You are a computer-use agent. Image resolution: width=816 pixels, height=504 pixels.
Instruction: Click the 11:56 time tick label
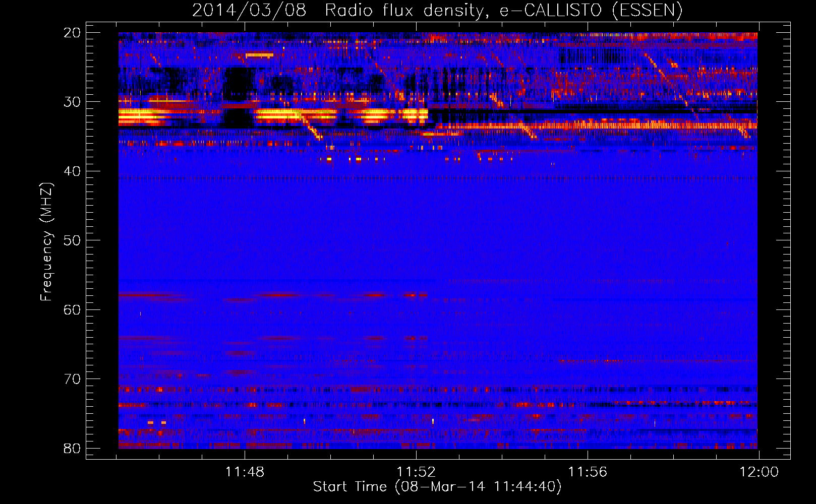pyautogui.click(x=588, y=472)
